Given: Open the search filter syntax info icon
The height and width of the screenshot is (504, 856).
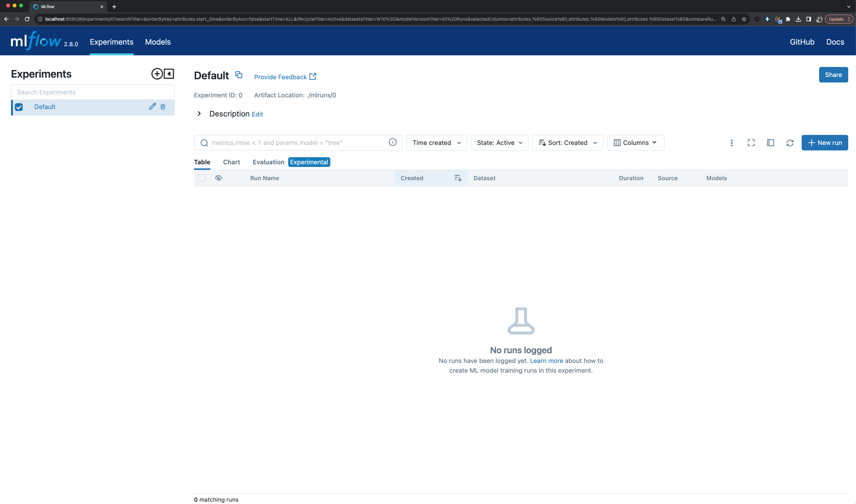Looking at the screenshot, I should 393,142.
